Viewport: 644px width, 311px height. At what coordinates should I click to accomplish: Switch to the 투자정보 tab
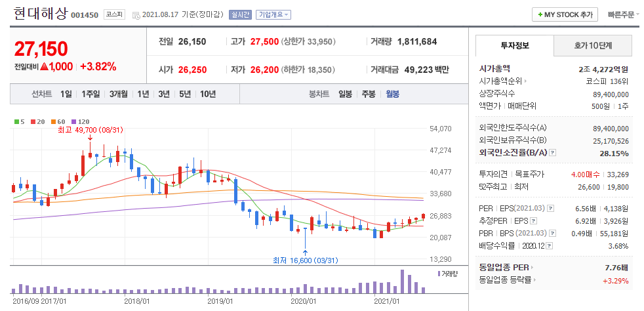(515, 46)
